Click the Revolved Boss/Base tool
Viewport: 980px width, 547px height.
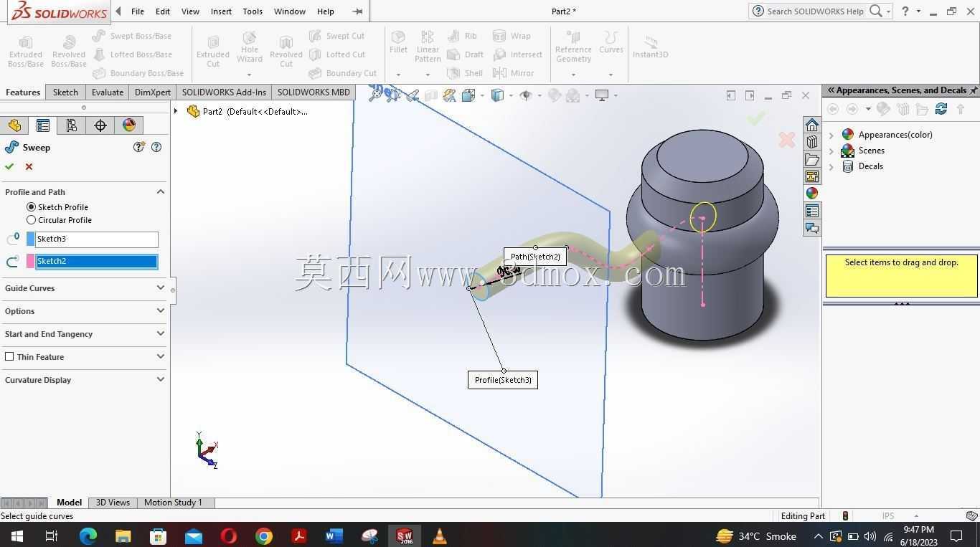69,50
